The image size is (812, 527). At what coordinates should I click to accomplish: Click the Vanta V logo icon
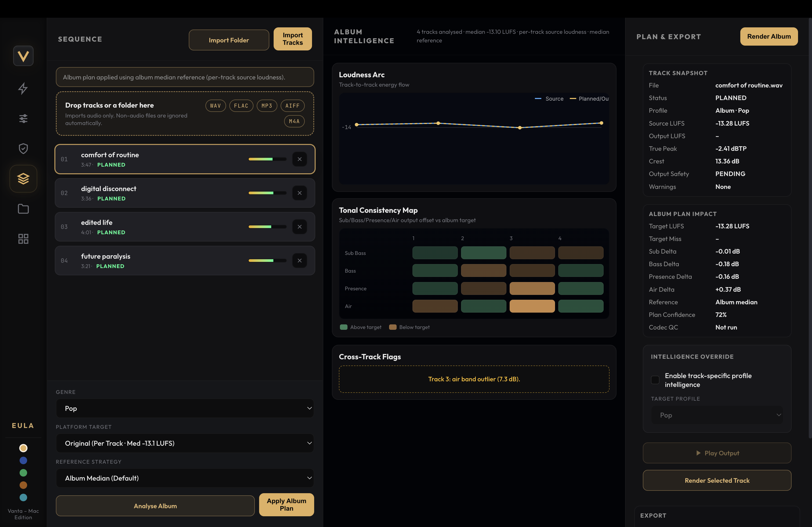point(23,56)
